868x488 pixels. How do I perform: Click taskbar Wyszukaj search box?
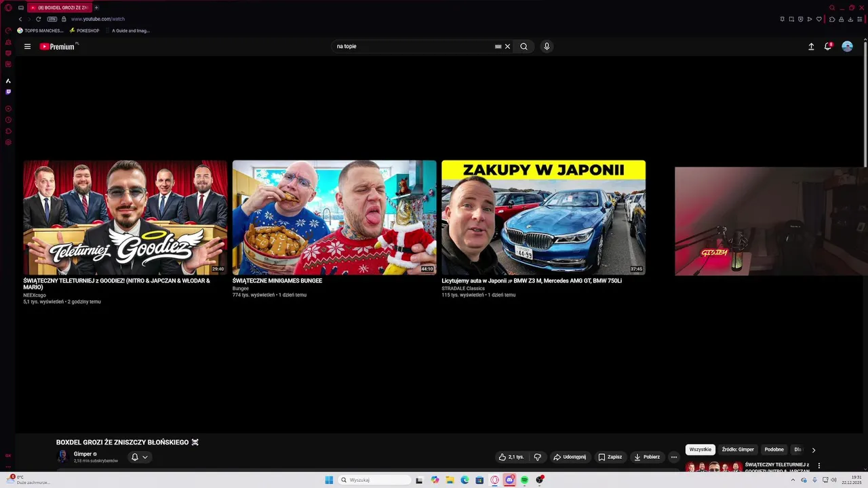(375, 480)
